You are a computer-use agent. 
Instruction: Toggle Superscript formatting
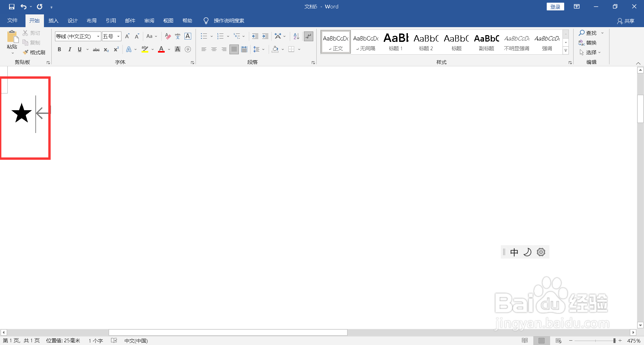[116, 49]
